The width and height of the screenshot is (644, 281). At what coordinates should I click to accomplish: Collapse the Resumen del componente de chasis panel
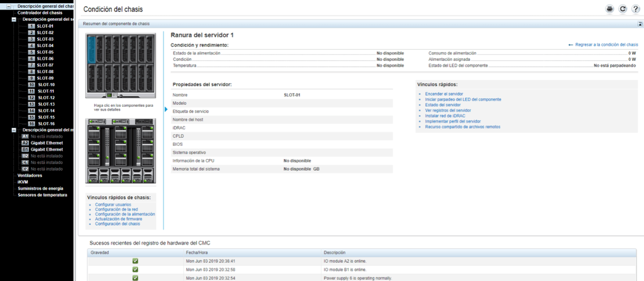[x=638, y=24]
